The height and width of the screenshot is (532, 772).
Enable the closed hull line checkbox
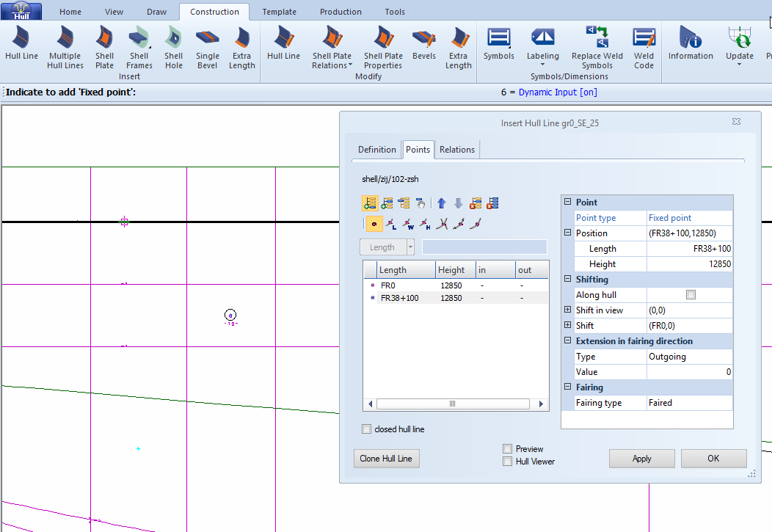(367, 429)
